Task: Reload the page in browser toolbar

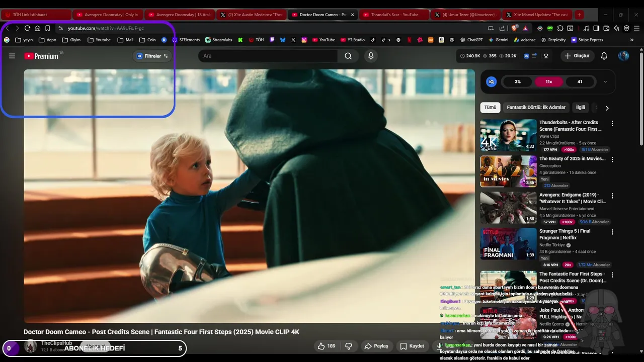Action: 27,28
